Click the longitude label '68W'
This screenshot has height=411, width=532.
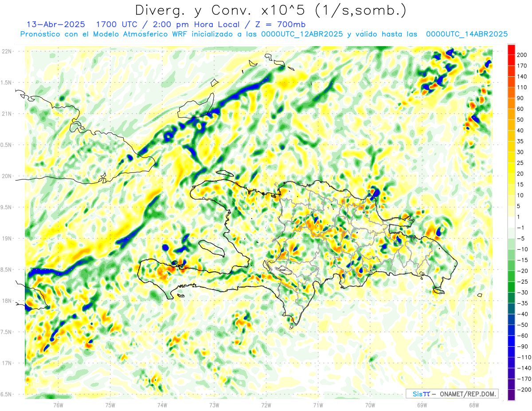(x=474, y=405)
